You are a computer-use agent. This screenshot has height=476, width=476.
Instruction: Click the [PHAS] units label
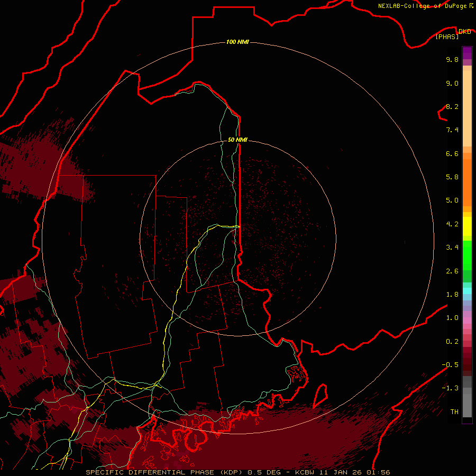click(x=447, y=36)
